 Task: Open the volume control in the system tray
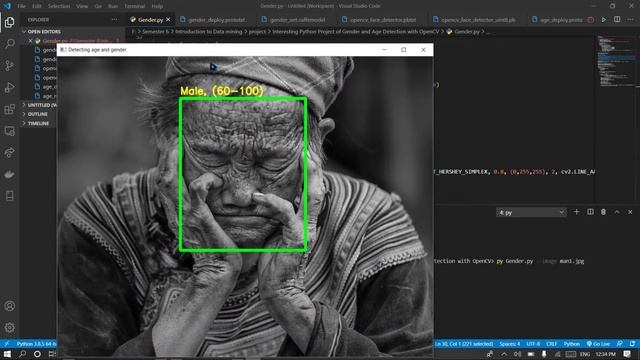click(517, 354)
